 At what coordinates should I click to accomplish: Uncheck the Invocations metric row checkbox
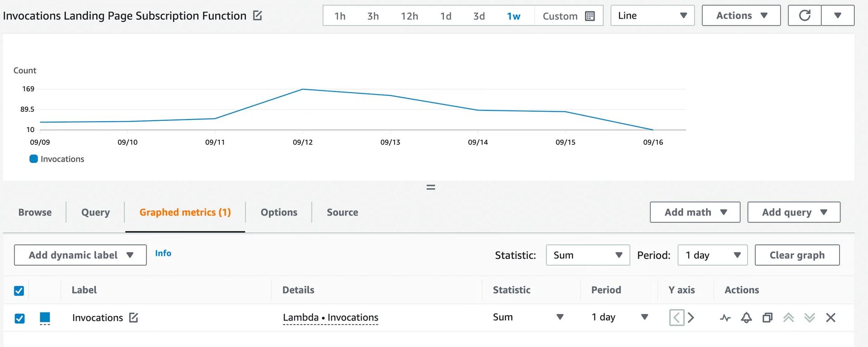(19, 318)
